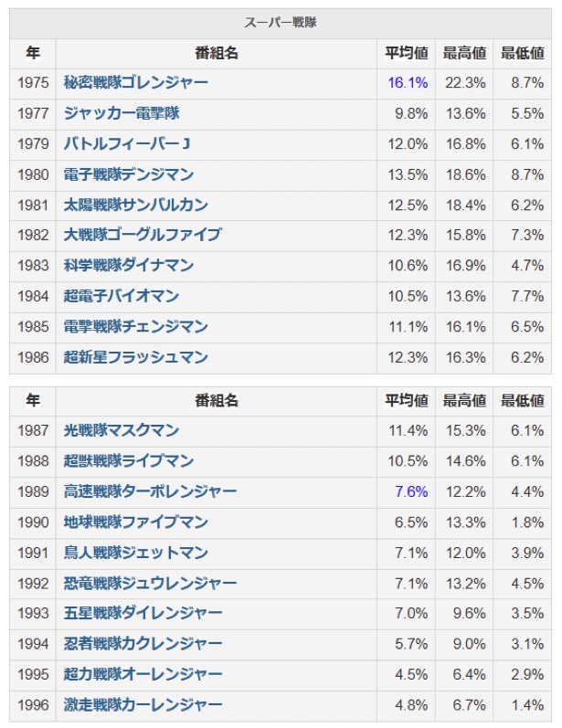Image resolution: width=562 pixels, height=728 pixels.
Task: Open the 超新星フラッシュマン link
Action: coord(135,357)
